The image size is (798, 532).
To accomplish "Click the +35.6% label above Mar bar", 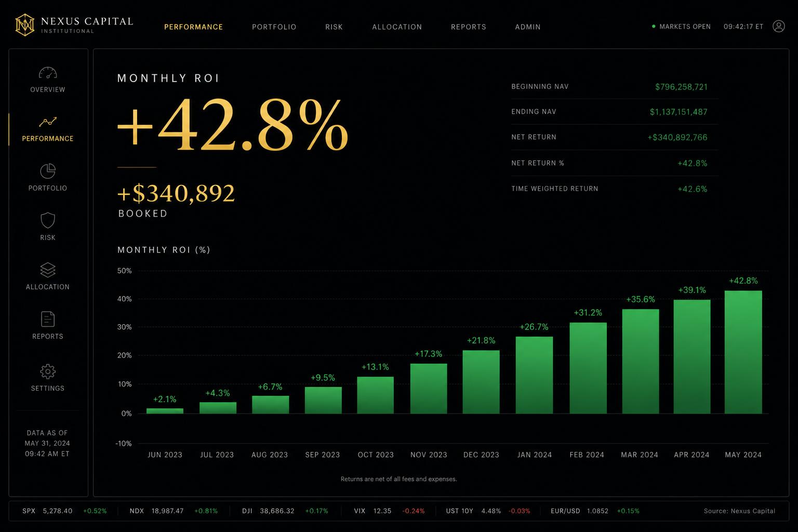I will pyautogui.click(x=641, y=299).
